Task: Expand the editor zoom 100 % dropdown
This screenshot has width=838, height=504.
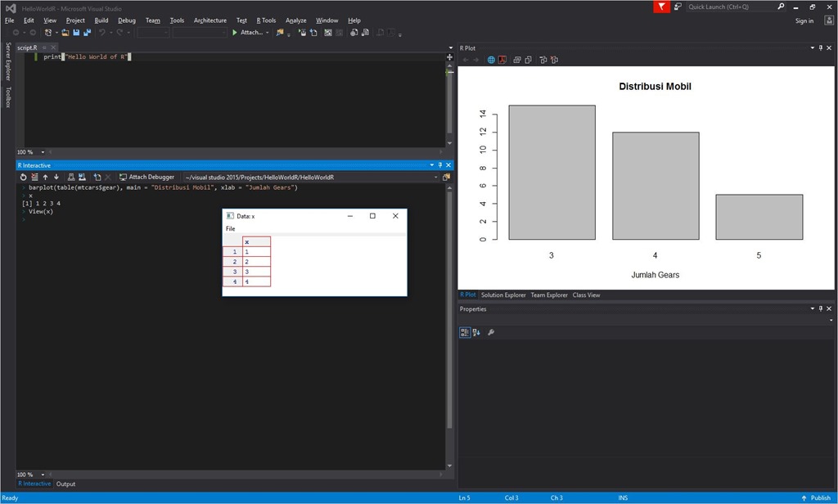Action: pos(43,152)
